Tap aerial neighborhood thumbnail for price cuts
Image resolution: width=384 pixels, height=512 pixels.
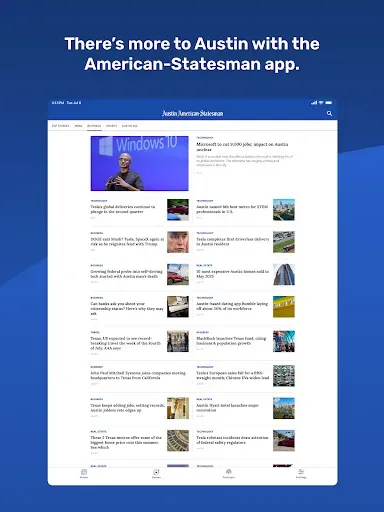178,441
